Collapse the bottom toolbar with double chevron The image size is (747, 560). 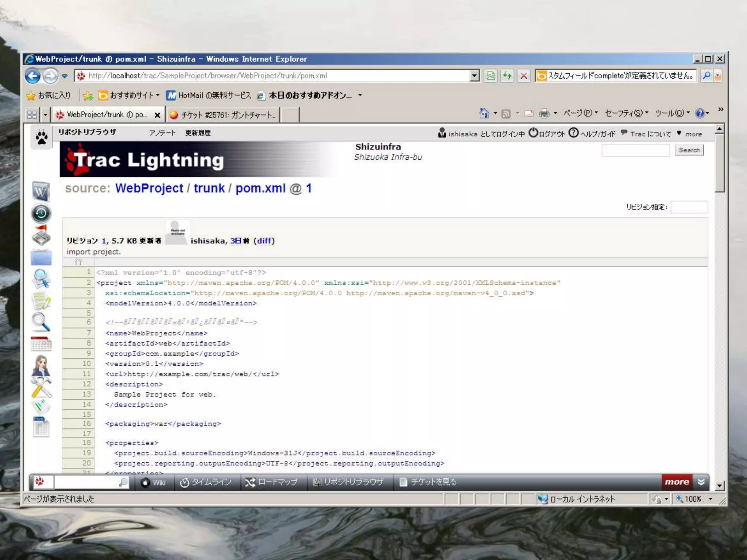pos(701,482)
